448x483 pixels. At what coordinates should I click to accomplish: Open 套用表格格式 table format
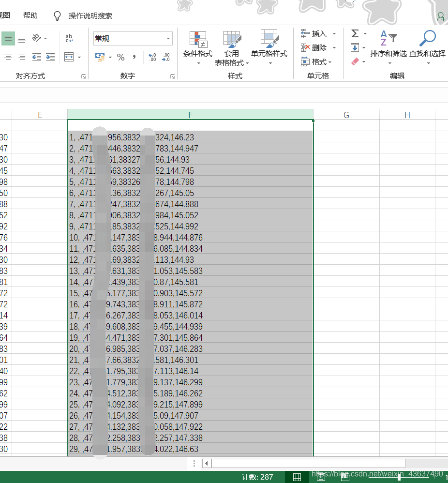coord(232,48)
